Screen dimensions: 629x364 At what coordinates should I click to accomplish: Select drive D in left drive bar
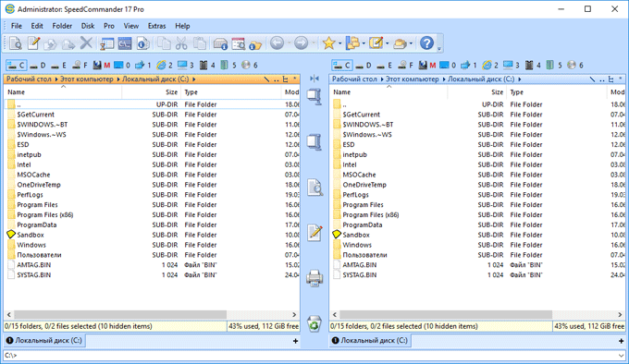(38, 65)
